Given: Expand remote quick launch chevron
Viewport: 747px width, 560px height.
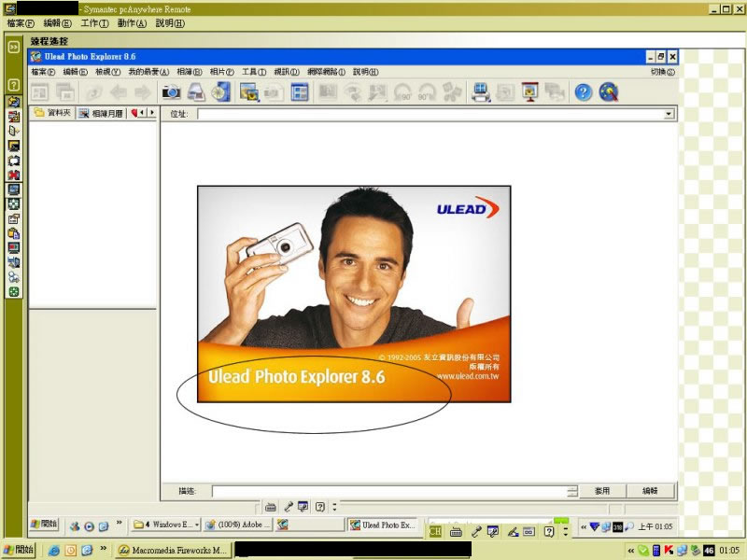Looking at the screenshot, I should tap(120, 523).
